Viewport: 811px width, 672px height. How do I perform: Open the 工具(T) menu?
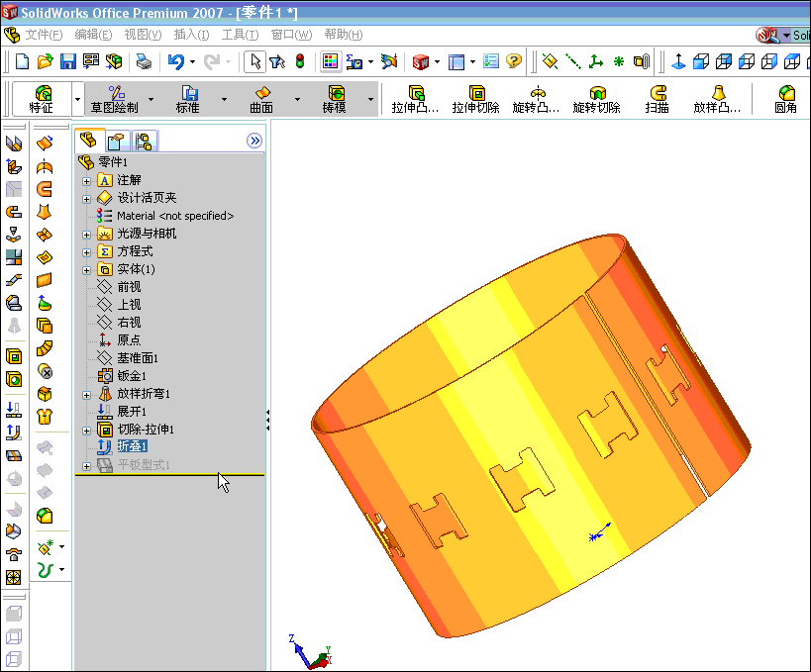pos(240,35)
